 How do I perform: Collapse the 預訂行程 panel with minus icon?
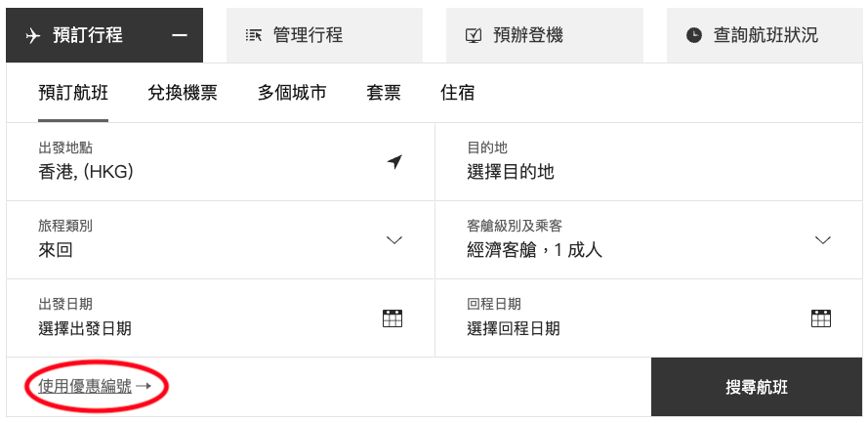179,35
